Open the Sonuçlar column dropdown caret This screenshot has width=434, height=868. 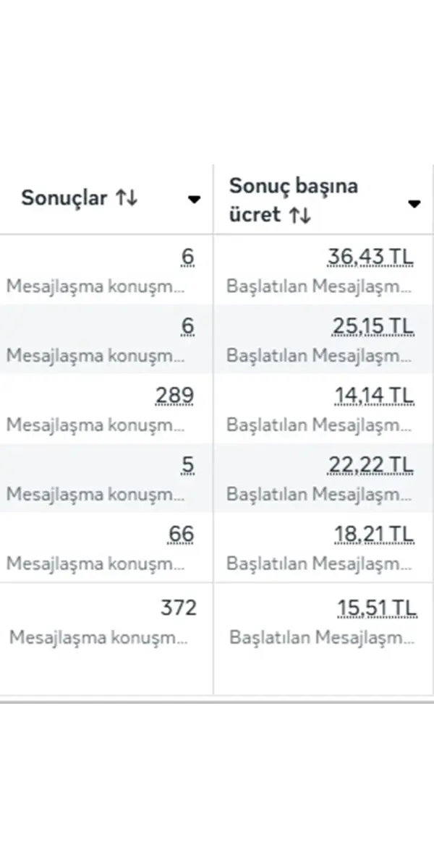(194, 200)
